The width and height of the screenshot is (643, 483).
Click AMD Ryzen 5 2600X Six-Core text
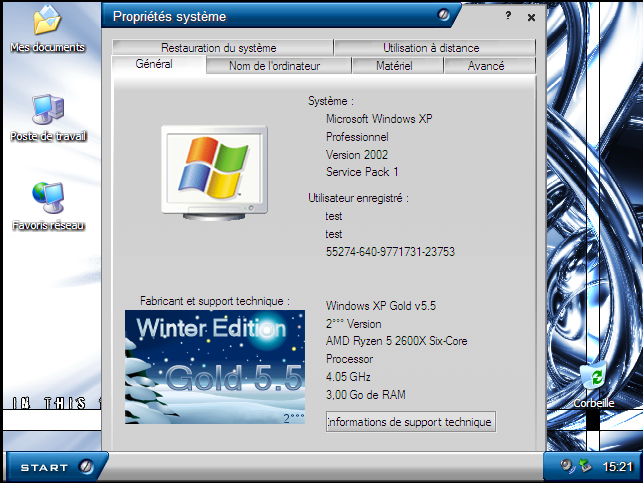(397, 341)
